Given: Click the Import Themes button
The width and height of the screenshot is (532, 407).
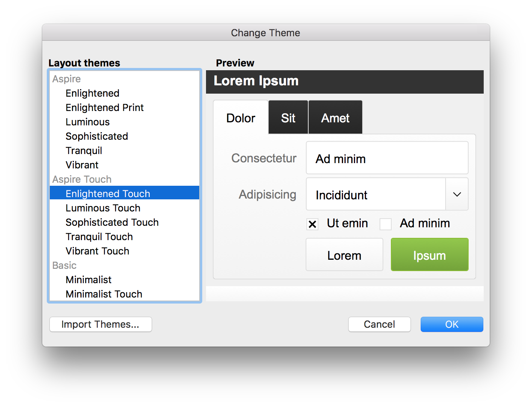Looking at the screenshot, I should tap(101, 324).
